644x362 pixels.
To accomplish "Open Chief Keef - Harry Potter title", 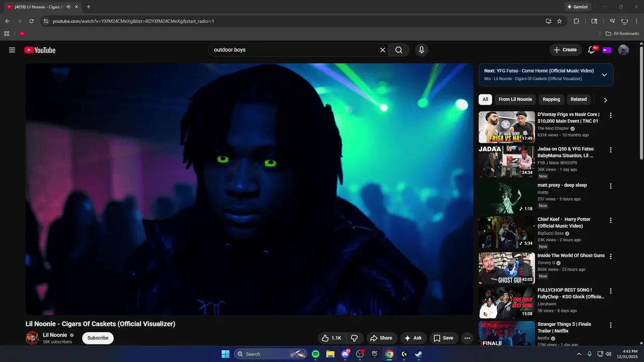I will click(564, 223).
